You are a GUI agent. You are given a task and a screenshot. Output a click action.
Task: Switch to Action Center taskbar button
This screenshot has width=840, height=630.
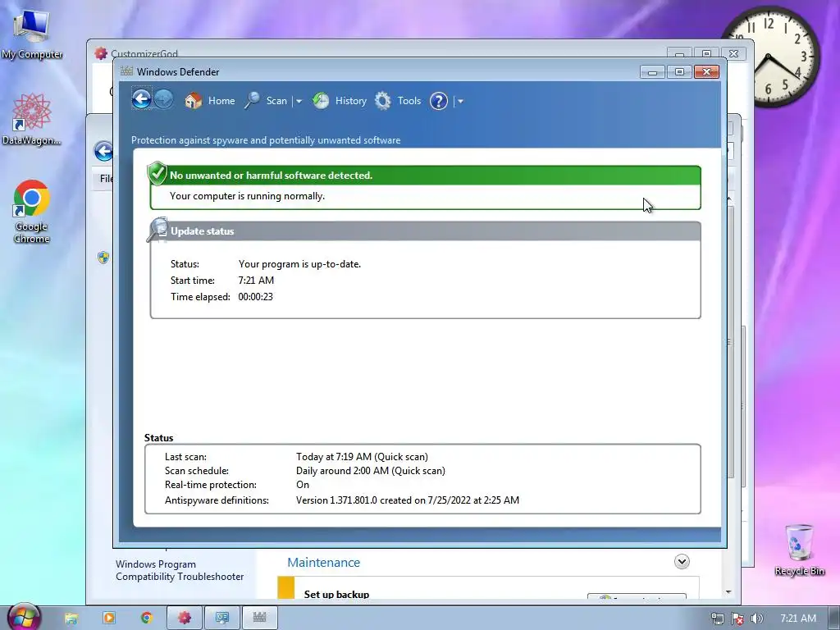point(222,618)
